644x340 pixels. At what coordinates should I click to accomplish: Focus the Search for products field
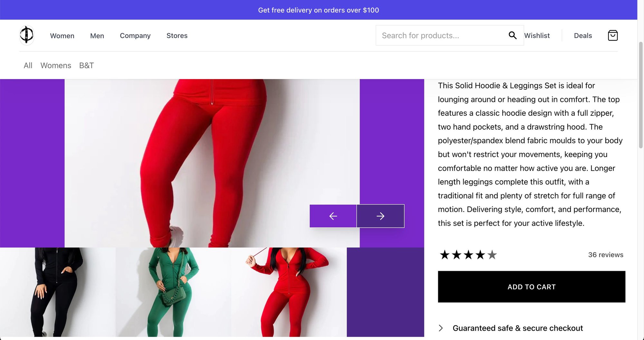(441, 35)
